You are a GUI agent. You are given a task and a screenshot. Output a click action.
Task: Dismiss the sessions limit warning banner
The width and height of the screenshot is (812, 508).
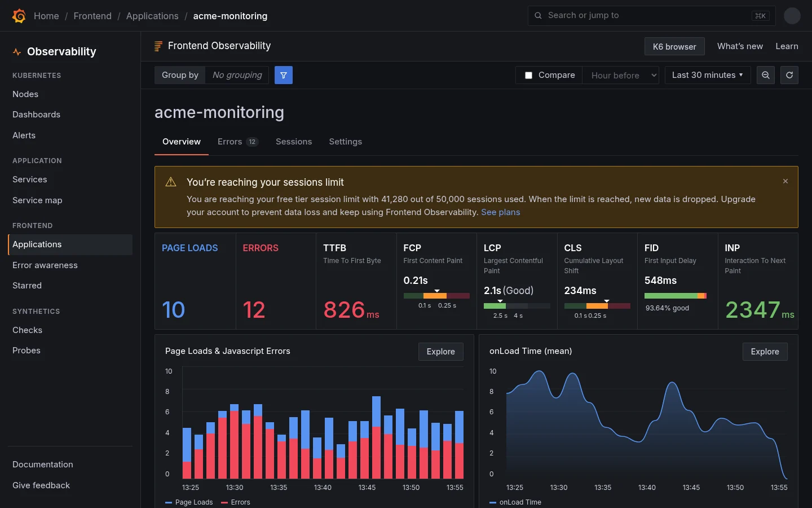[x=785, y=181]
